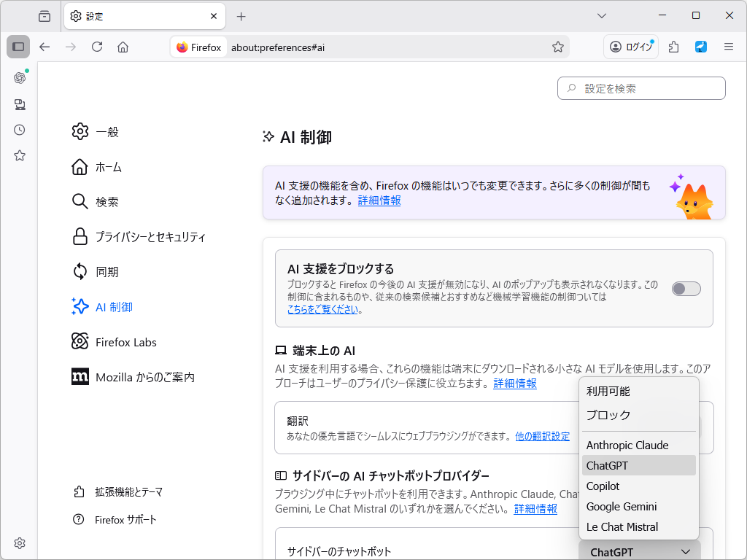
Task: Reload the preferences page
Action: coord(97,47)
